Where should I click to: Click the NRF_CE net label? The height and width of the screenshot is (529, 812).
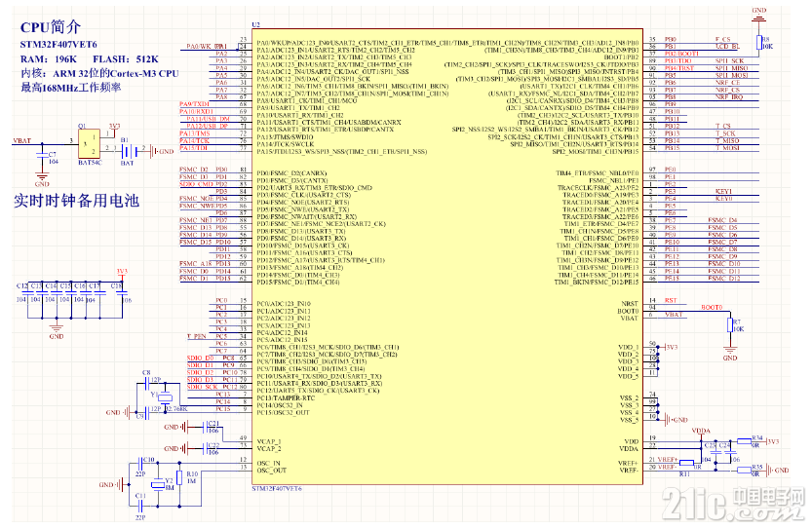point(727,83)
